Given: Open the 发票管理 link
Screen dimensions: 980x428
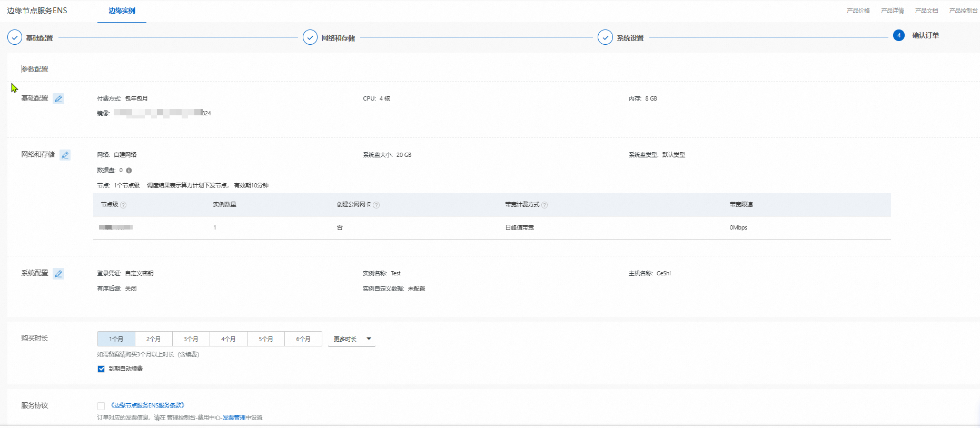Looking at the screenshot, I should point(234,417).
